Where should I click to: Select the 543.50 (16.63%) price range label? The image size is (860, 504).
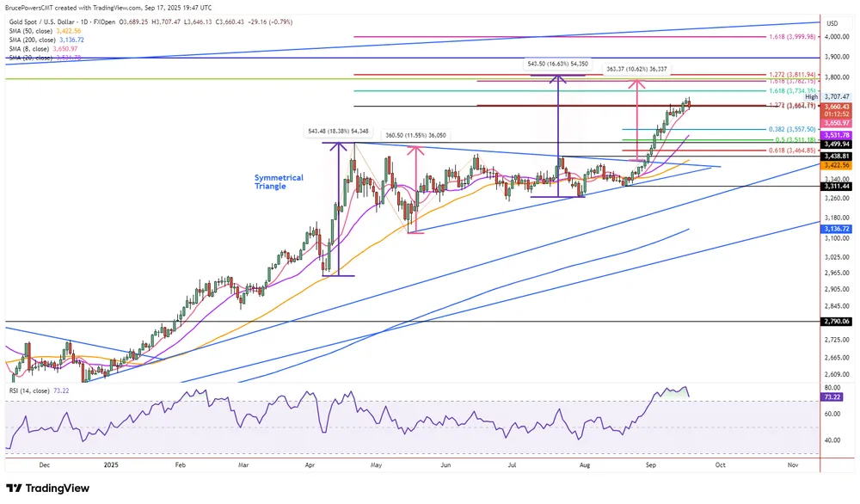pos(557,64)
